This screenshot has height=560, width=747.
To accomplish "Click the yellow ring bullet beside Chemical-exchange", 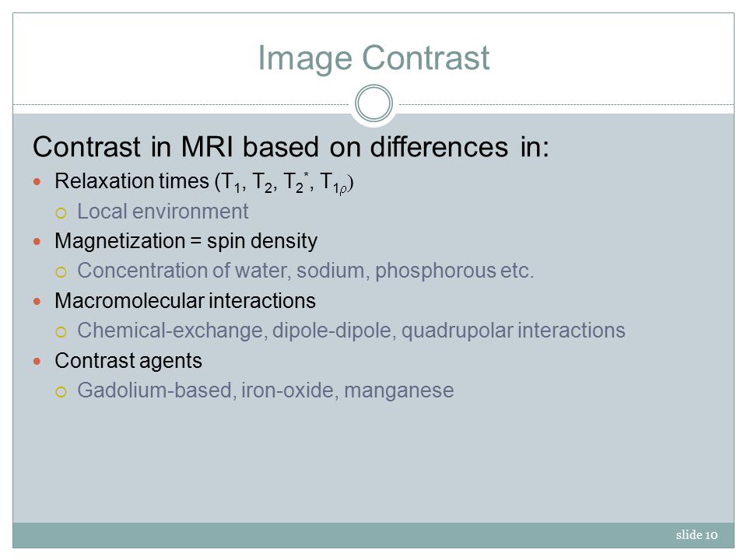I will point(61,332).
